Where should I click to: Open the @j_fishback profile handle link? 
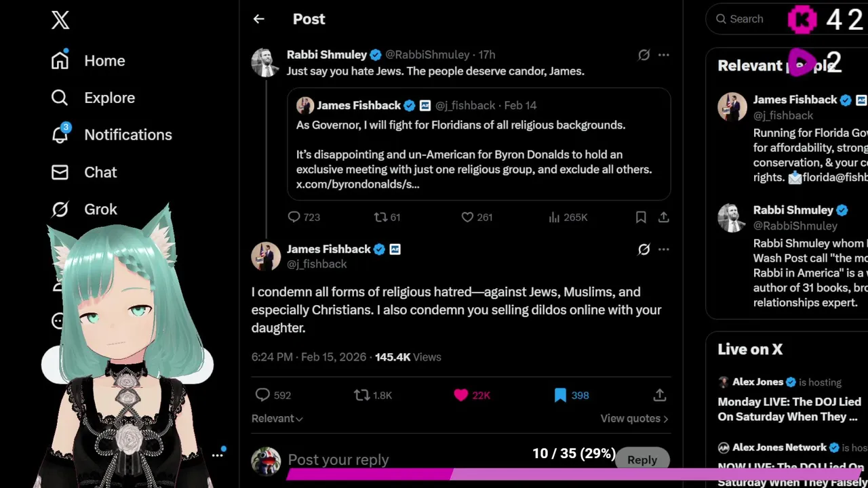tap(317, 264)
